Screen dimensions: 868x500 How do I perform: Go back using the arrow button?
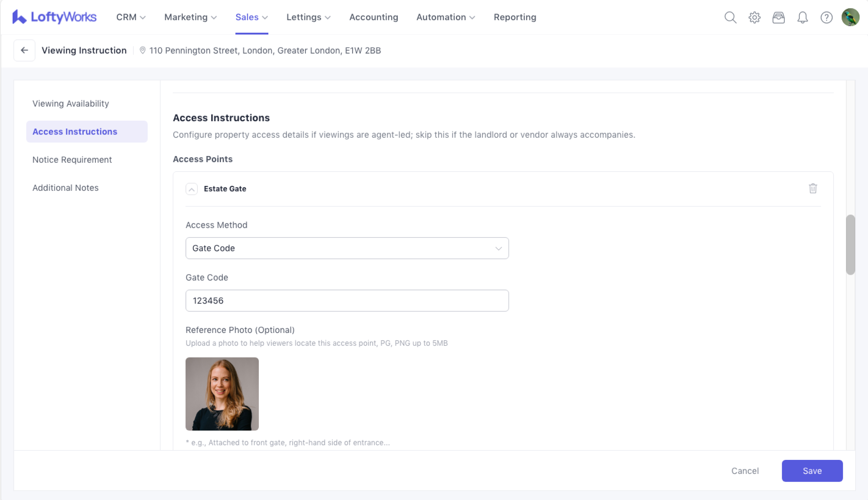(x=24, y=51)
